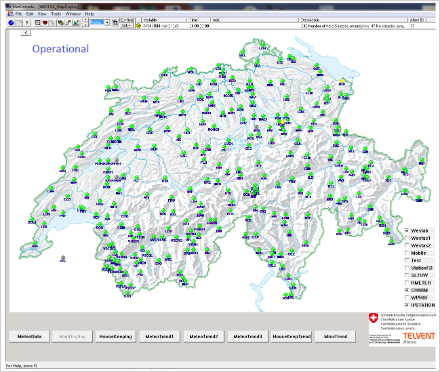Open the Tools menu

[56, 14]
